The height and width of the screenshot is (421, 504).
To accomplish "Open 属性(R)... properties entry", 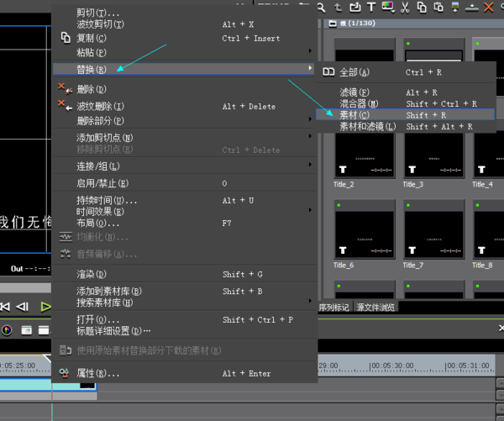I will point(184,373).
